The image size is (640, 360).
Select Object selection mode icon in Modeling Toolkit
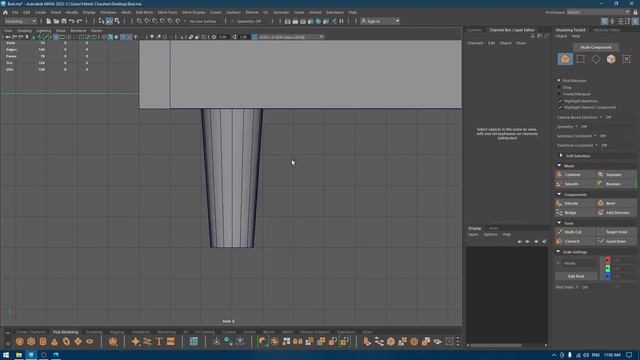point(565,59)
